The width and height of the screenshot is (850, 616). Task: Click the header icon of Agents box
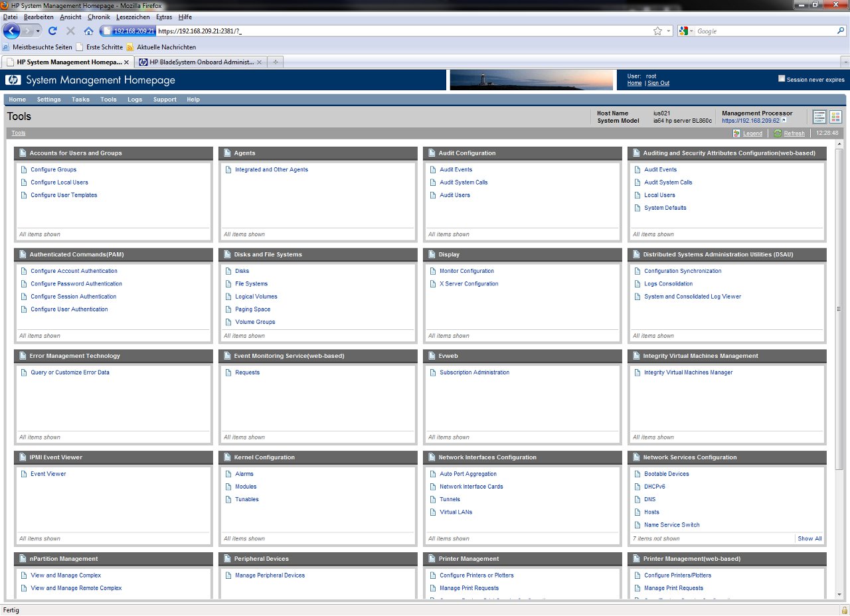226,153
